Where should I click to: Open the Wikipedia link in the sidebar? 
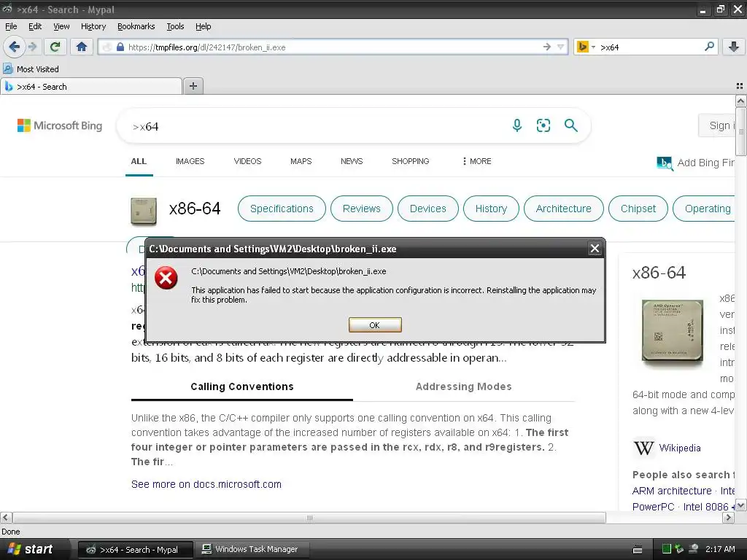point(680,448)
